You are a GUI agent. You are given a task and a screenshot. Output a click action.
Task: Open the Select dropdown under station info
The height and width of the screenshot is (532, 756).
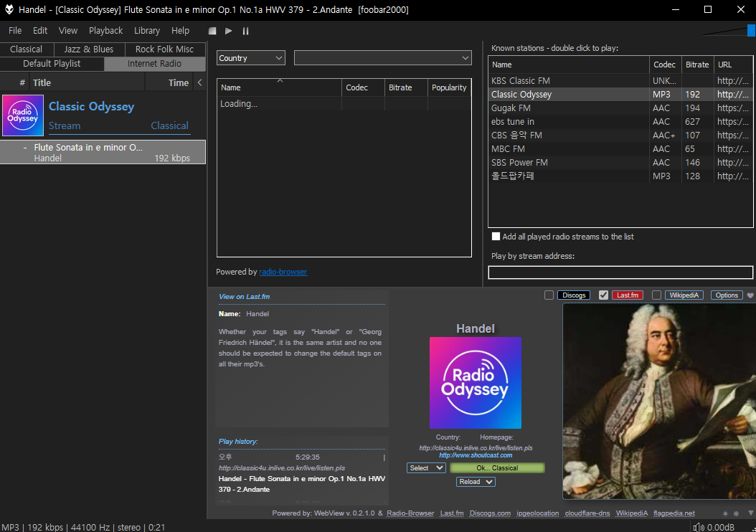tap(426, 468)
